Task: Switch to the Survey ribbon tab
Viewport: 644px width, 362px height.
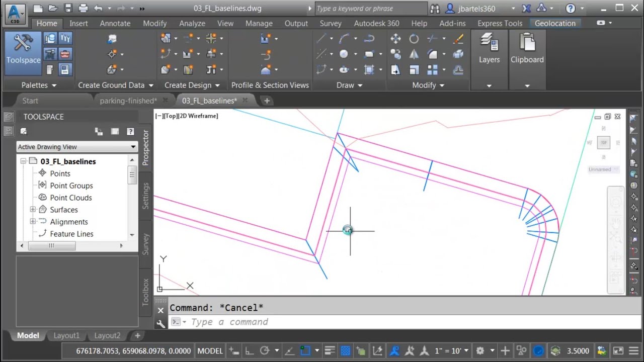Action: (x=331, y=24)
